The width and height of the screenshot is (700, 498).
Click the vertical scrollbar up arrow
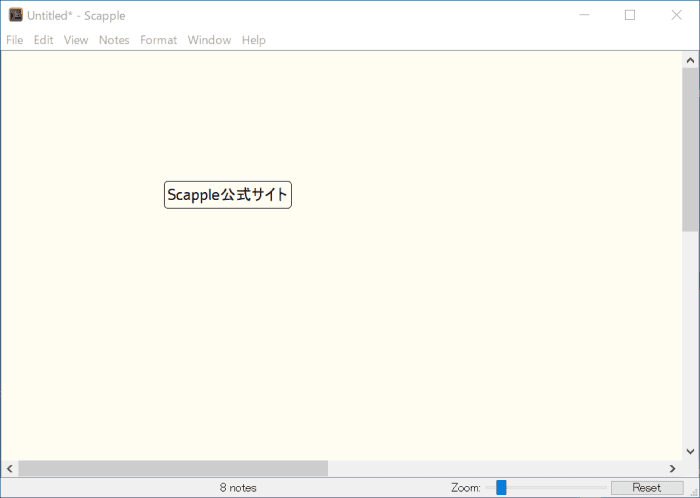(x=690, y=60)
